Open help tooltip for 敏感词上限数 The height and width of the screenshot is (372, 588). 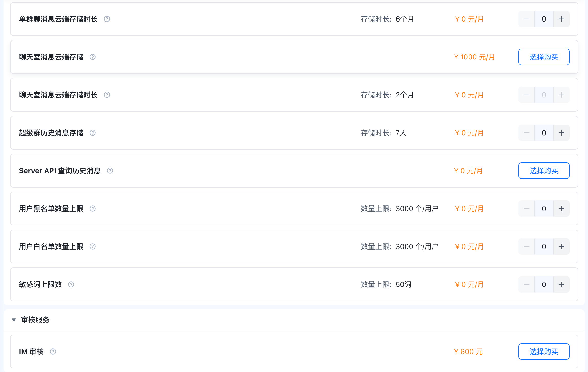coord(71,284)
